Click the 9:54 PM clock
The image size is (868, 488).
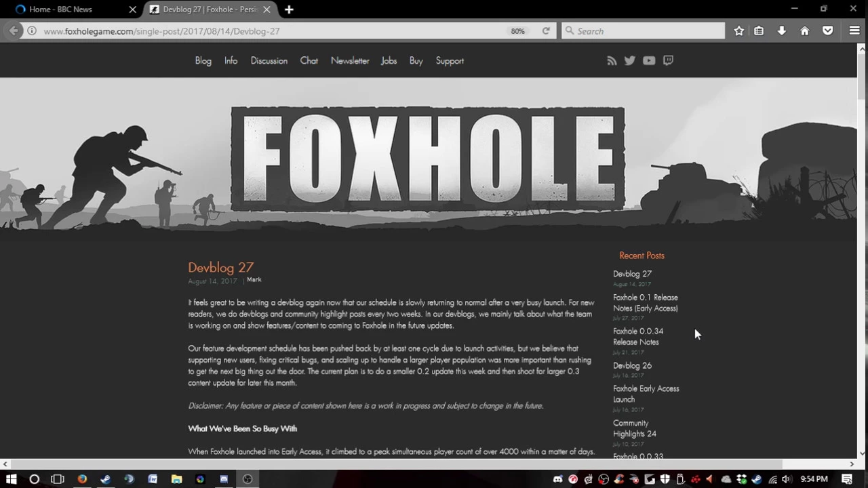(x=814, y=479)
